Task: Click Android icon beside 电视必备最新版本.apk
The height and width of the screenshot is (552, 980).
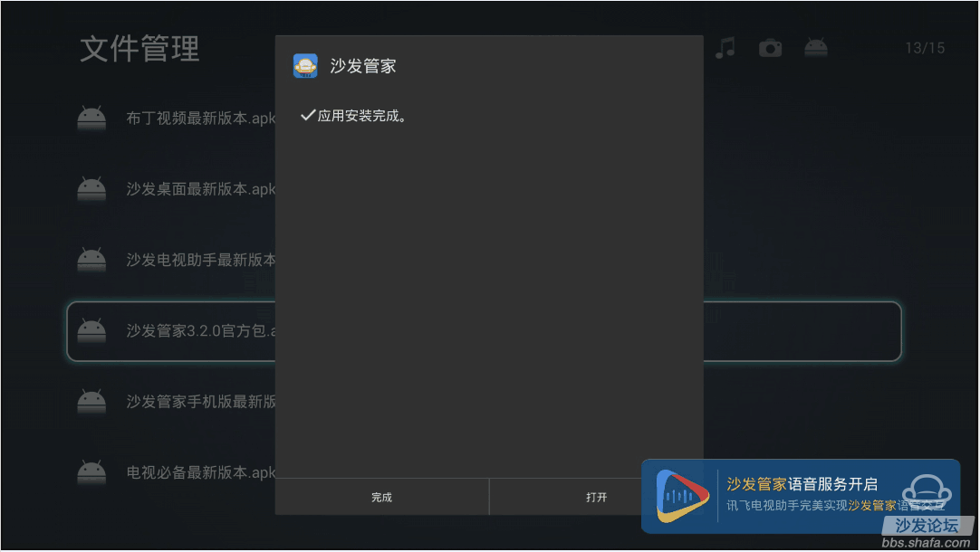Action: tap(91, 472)
